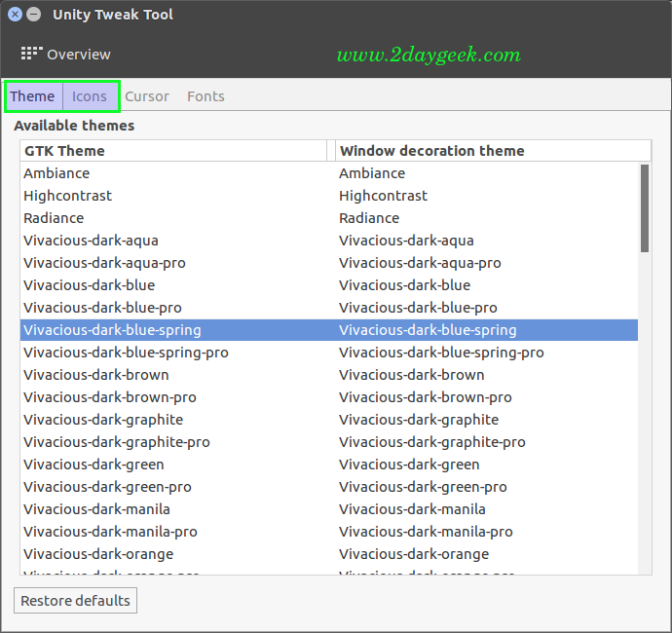Click the GTK Theme column header
Image resolution: width=672 pixels, height=633 pixels.
173,151
